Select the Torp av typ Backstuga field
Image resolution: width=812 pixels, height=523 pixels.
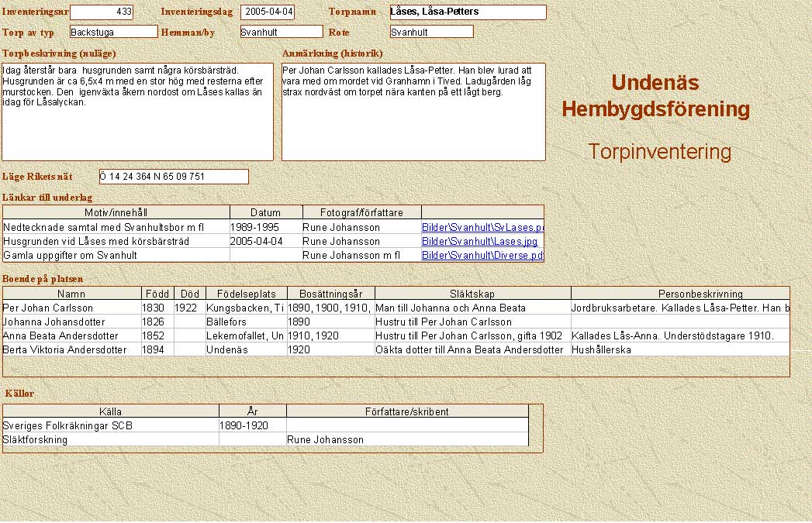113,33
